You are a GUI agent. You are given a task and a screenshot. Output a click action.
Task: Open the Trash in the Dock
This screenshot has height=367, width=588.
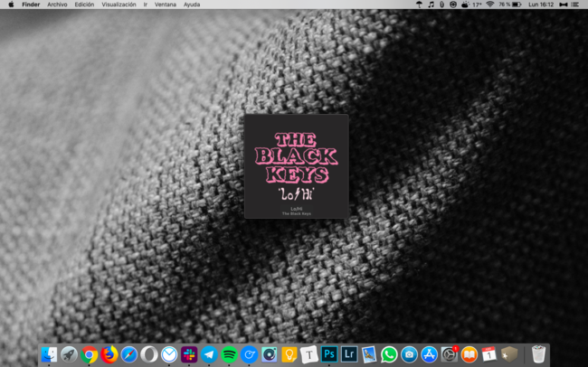(x=538, y=354)
